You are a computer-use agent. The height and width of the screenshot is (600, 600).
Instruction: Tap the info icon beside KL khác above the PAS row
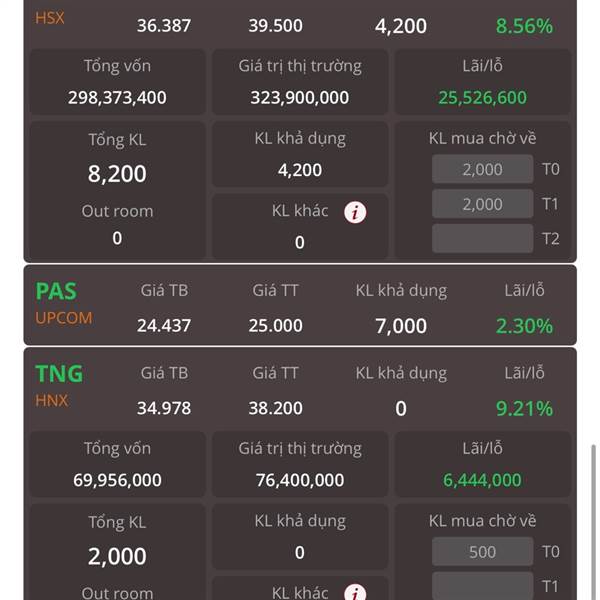pyautogui.click(x=355, y=212)
